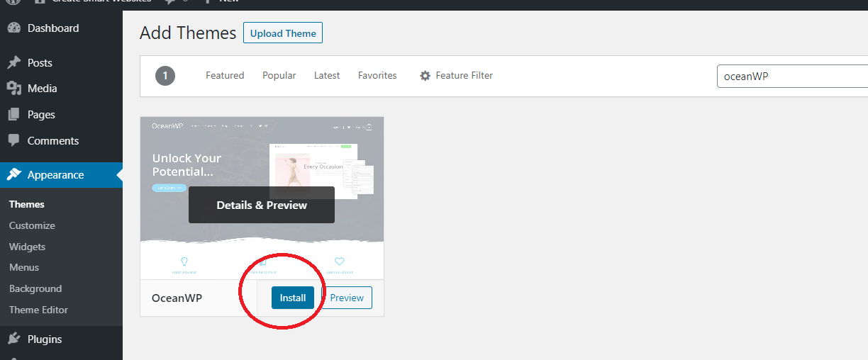Click the Comments bubble icon in sidebar

pyautogui.click(x=13, y=141)
